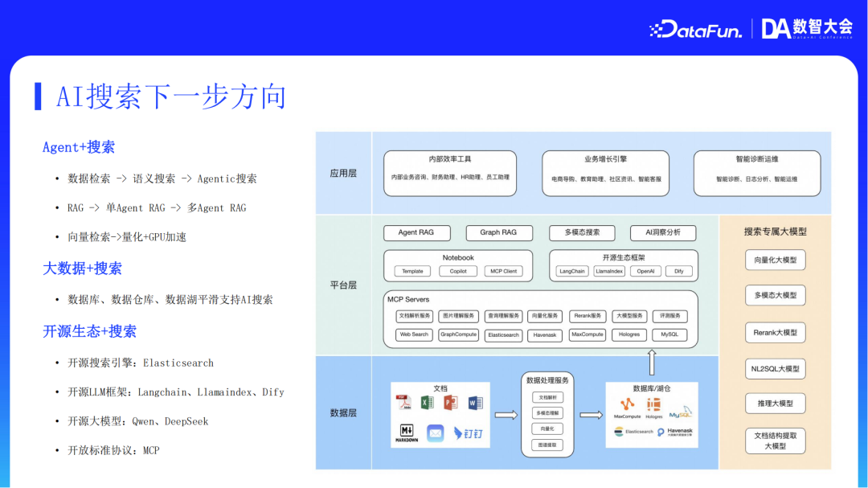Select the Graph RAG box
This screenshot has height=488, width=868.
[x=499, y=232]
